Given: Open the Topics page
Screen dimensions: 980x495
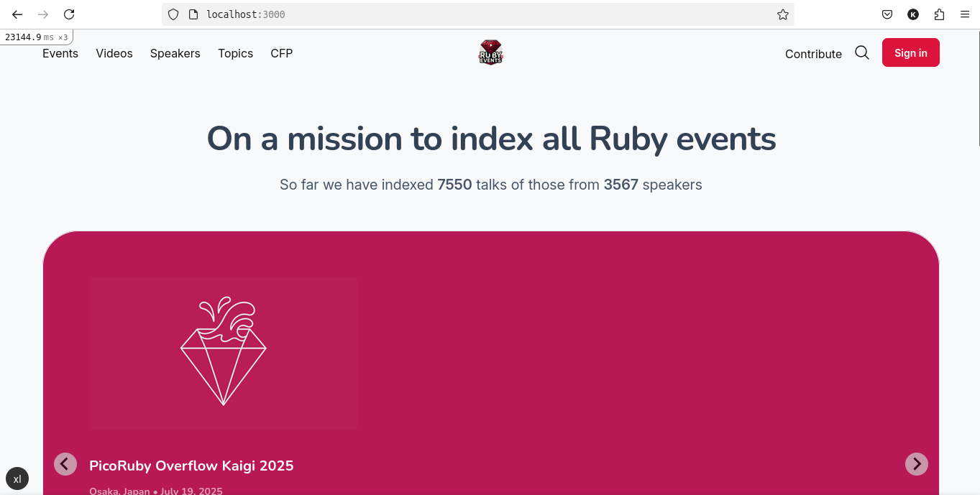Looking at the screenshot, I should click(236, 53).
